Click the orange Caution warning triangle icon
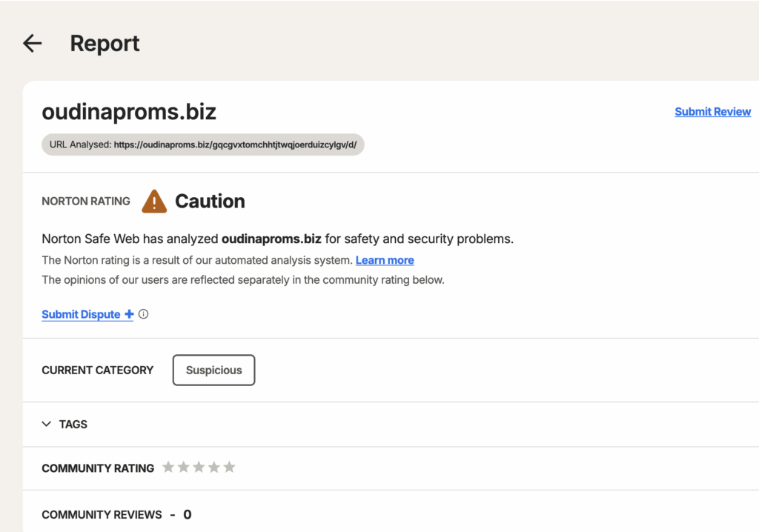 pos(154,201)
